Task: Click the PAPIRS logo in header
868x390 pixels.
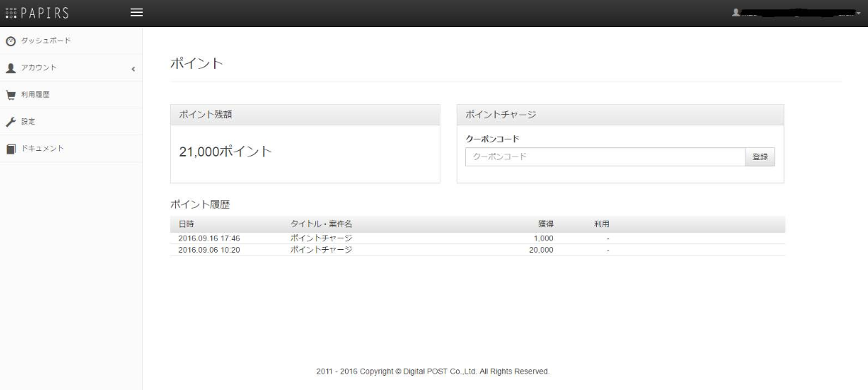Action: coord(36,13)
